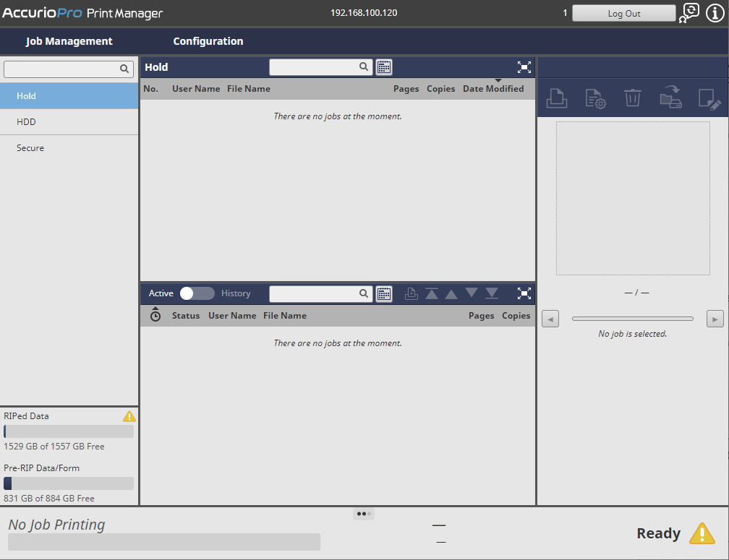Click the print progress bar
Screen dimensions: 729x560
click(x=164, y=542)
